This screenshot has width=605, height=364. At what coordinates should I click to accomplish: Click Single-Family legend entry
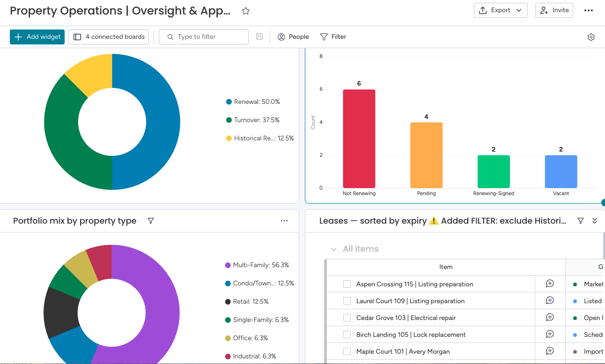257,320
